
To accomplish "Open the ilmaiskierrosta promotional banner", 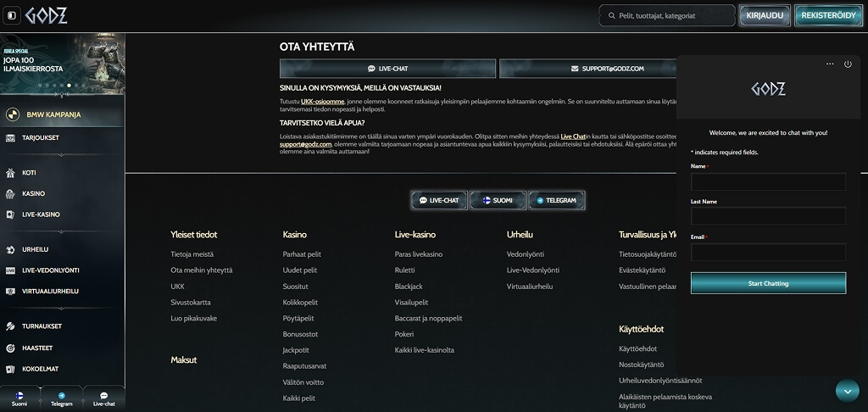I will [63, 64].
